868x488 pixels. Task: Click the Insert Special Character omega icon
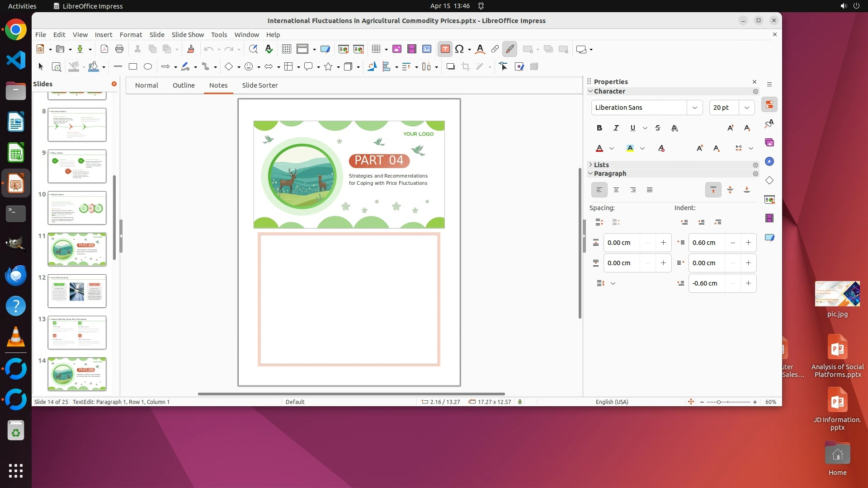click(x=459, y=49)
